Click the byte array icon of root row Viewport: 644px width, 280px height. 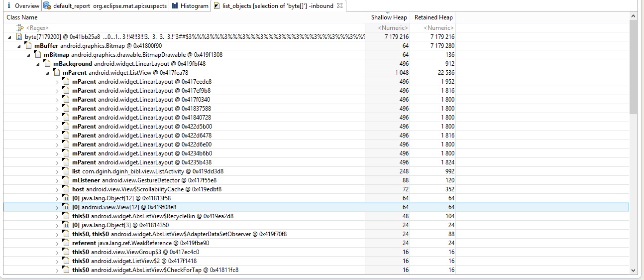[x=19, y=37]
